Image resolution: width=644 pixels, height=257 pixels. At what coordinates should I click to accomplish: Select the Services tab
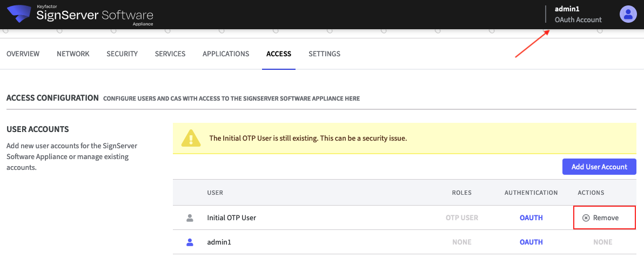coord(170,54)
